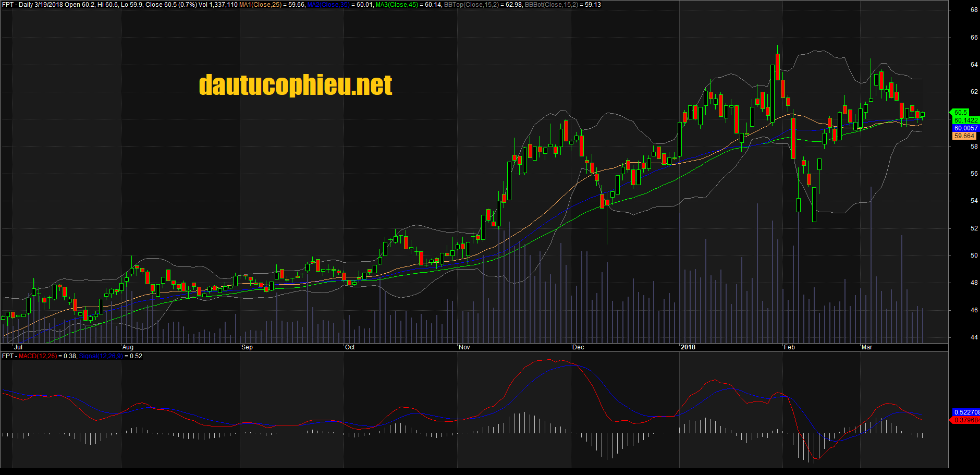Click the FPT - Daily chart title text
Image resolution: width=980 pixels, height=475 pixels.
(x=17, y=5)
